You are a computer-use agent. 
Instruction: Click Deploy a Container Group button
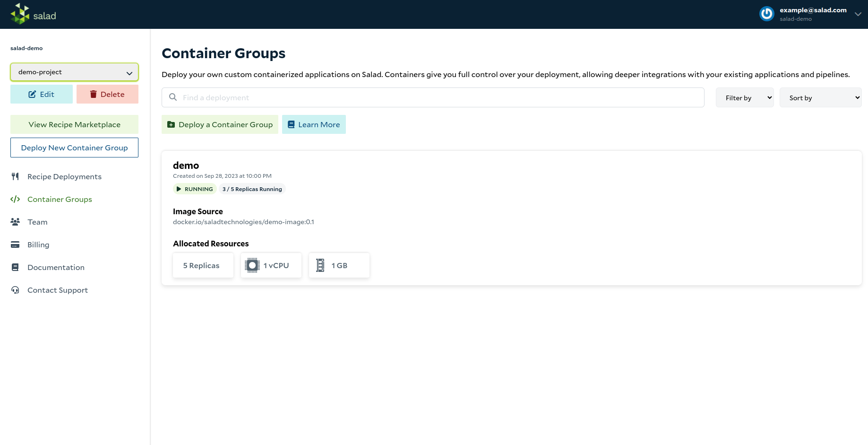pos(220,124)
